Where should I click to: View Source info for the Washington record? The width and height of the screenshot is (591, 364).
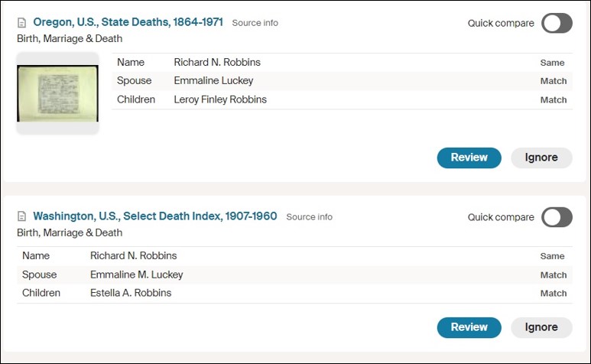coord(309,217)
